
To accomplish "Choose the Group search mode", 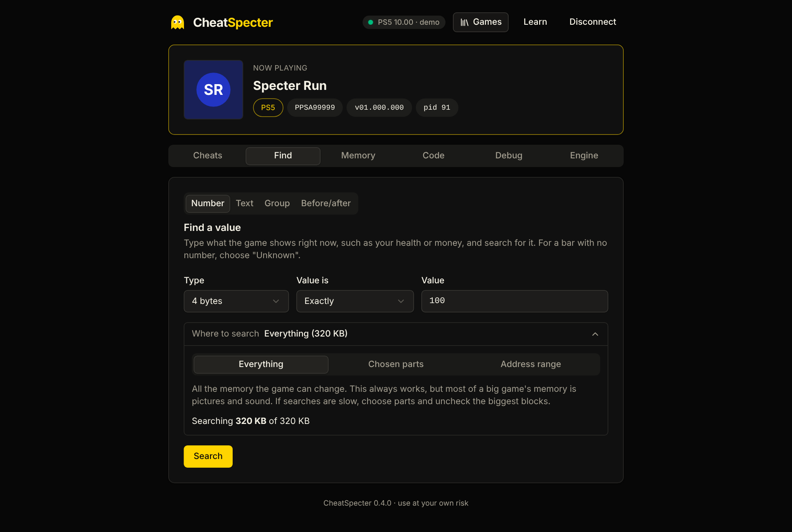I will pos(277,204).
